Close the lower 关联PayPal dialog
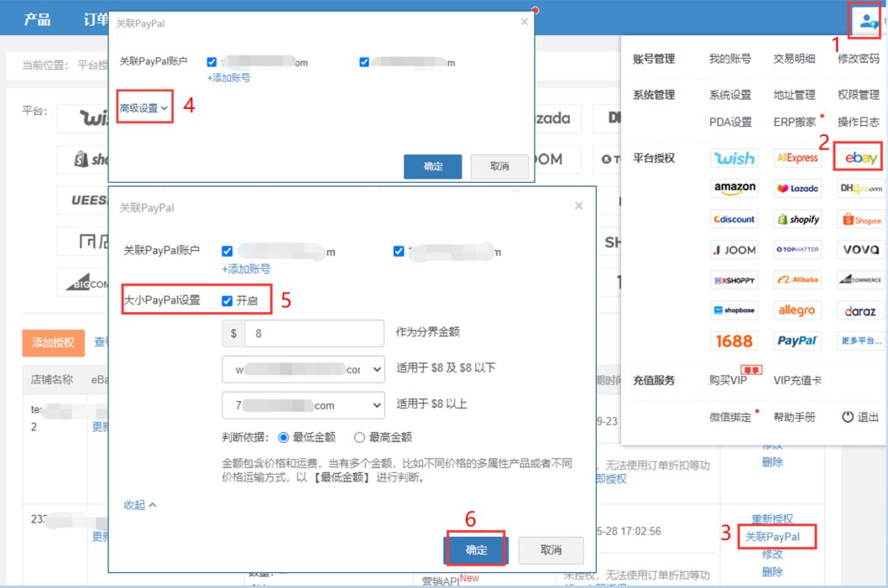Screen dimensions: 888x588 [578, 206]
